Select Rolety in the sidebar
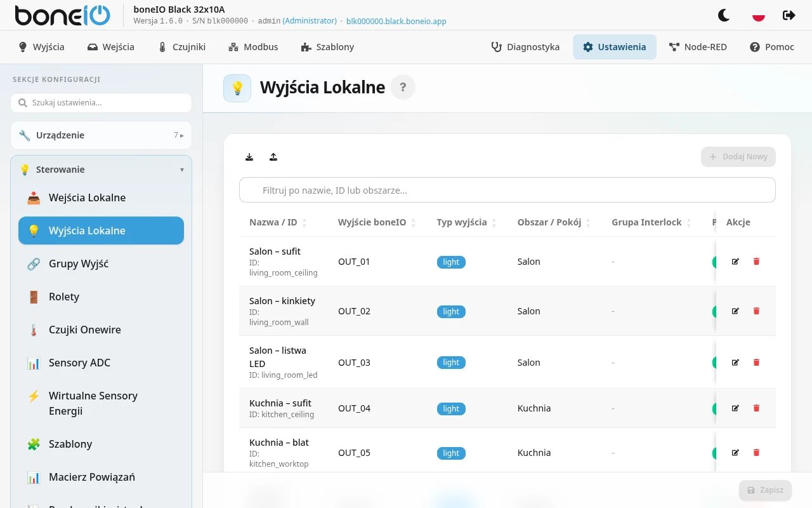812x508 pixels. coord(101,297)
